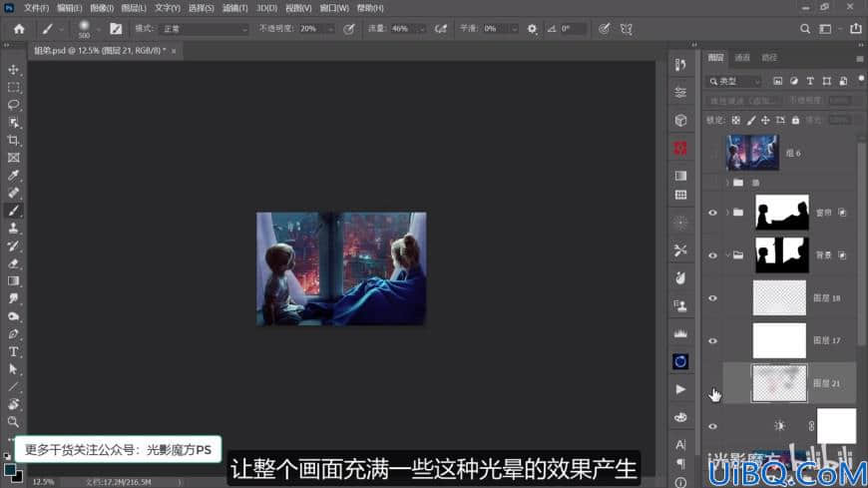
Task: Lock all padlock icon
Action: coord(795,120)
